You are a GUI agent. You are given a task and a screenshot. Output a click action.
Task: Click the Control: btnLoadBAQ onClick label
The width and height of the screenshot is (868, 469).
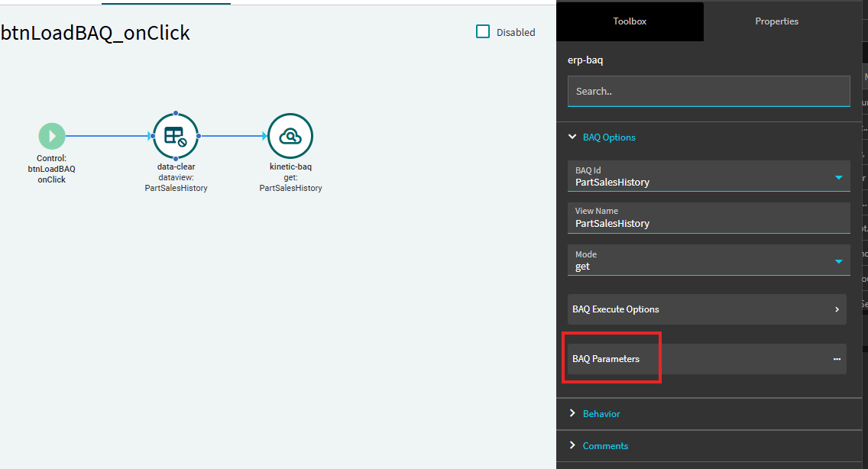51,169
